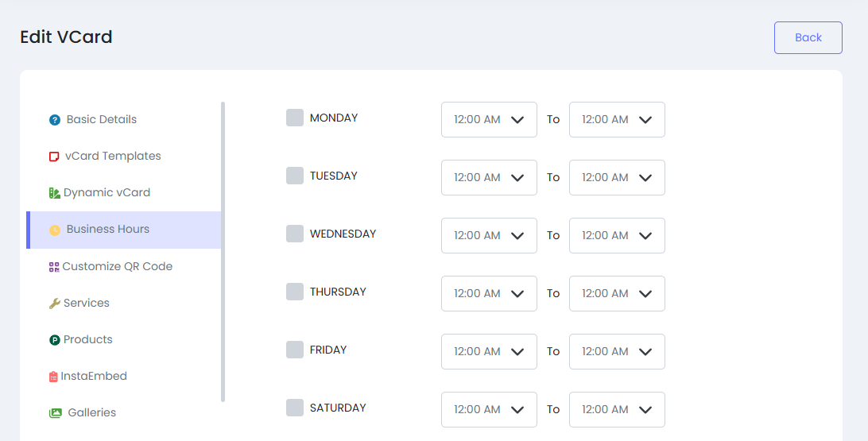Open Friday start time dropdown
Viewport: 868px width, 441px height.
pos(489,351)
